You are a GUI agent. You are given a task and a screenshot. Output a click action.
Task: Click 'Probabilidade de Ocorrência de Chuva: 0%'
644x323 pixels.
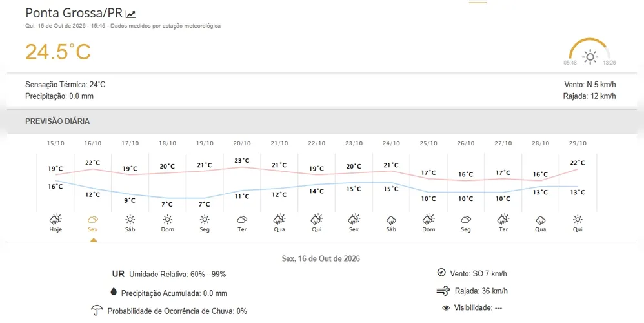(177, 311)
